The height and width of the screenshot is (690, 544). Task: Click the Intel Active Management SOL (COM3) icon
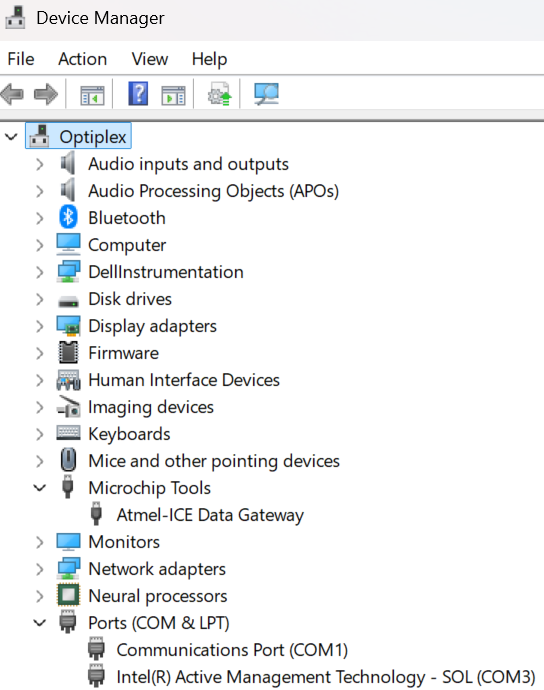(96, 676)
